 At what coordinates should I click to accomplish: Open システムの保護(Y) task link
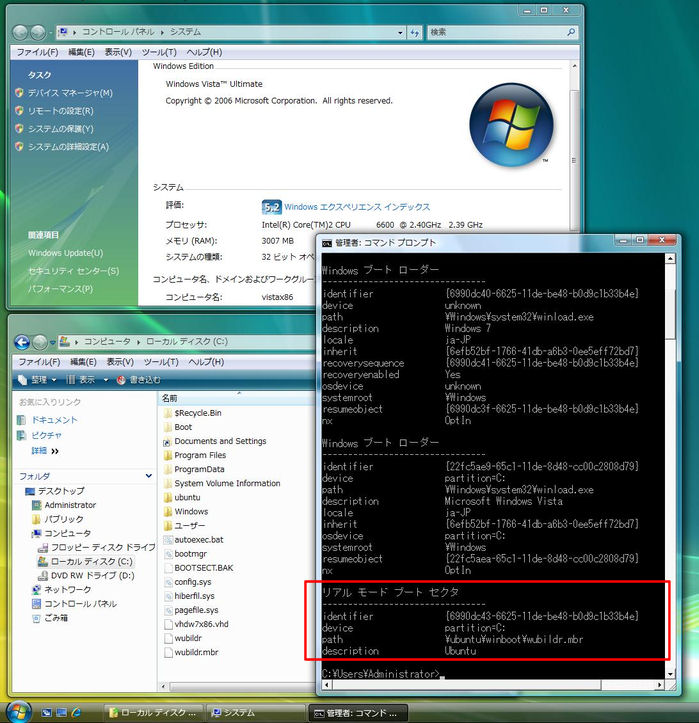pos(60,129)
